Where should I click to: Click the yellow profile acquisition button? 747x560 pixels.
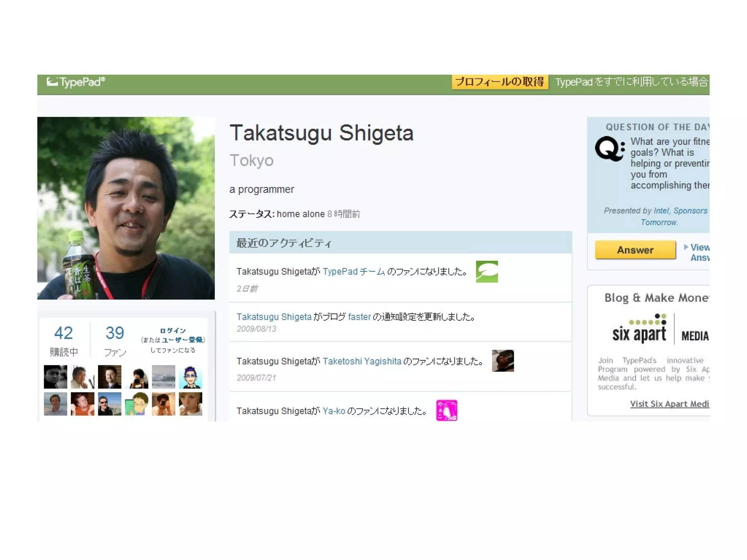500,82
